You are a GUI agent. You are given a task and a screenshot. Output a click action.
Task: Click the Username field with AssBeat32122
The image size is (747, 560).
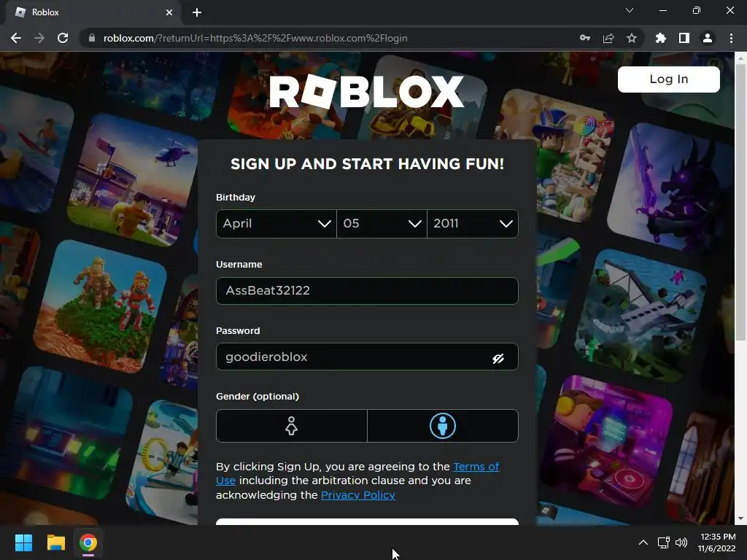pyautogui.click(x=367, y=291)
